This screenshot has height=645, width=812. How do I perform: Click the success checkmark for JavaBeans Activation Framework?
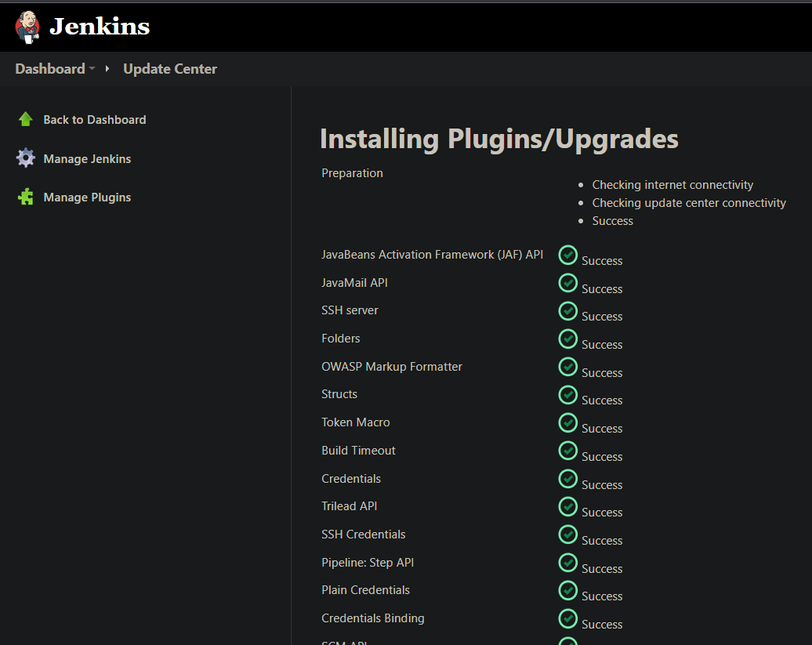click(568, 255)
